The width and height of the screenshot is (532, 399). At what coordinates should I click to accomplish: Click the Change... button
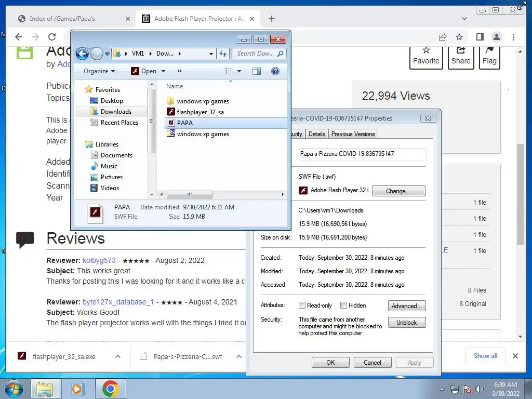click(398, 191)
